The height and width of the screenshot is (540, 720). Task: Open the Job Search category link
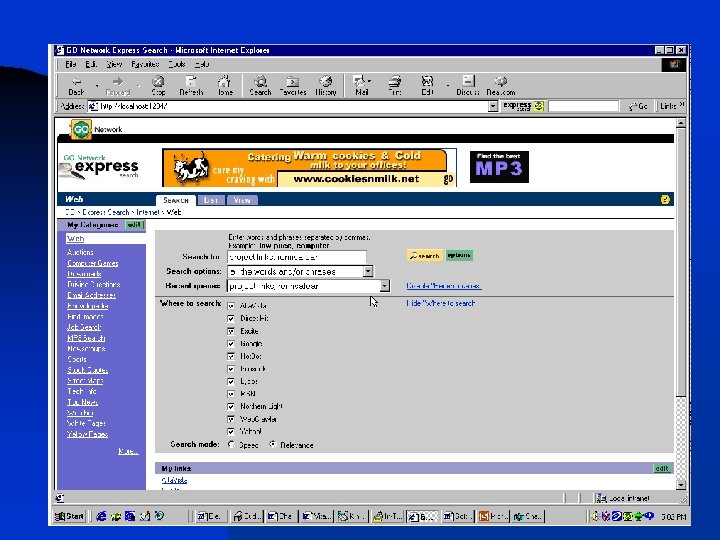[84, 327]
